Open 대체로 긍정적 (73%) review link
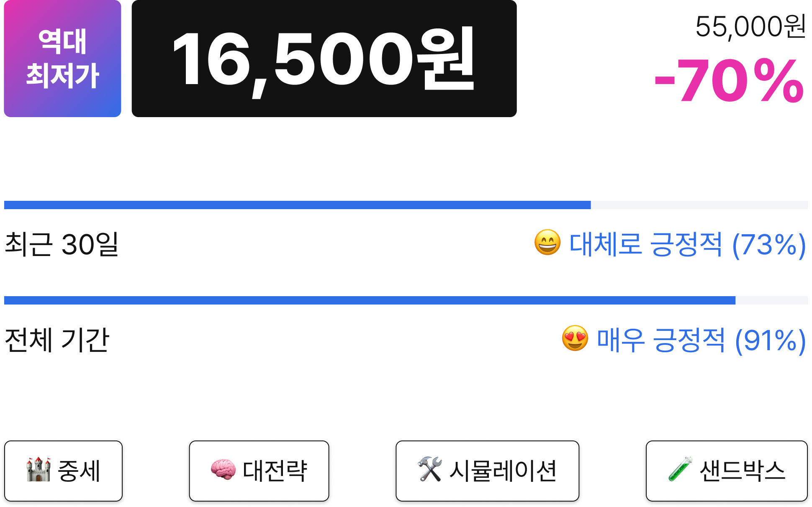Image resolution: width=812 pixels, height=507 pixels. click(x=687, y=244)
